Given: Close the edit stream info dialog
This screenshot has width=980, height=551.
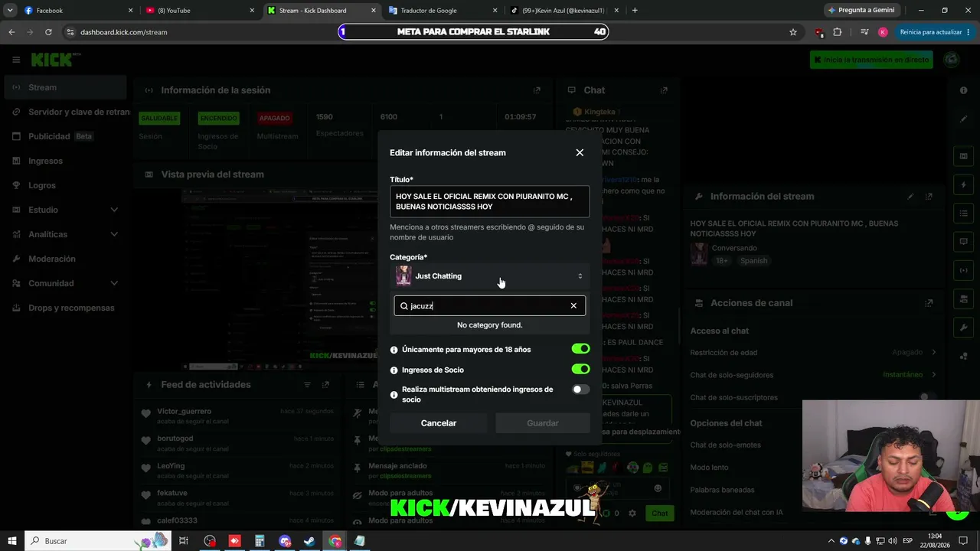Looking at the screenshot, I should tap(580, 152).
